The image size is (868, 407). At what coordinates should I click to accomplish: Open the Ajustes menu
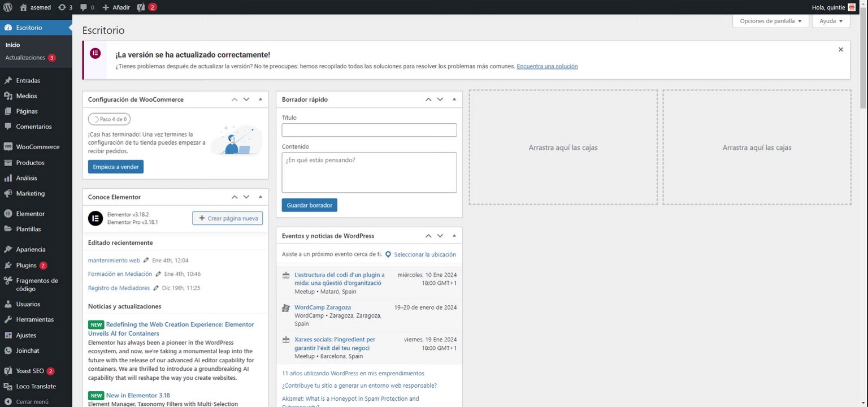tap(36, 335)
